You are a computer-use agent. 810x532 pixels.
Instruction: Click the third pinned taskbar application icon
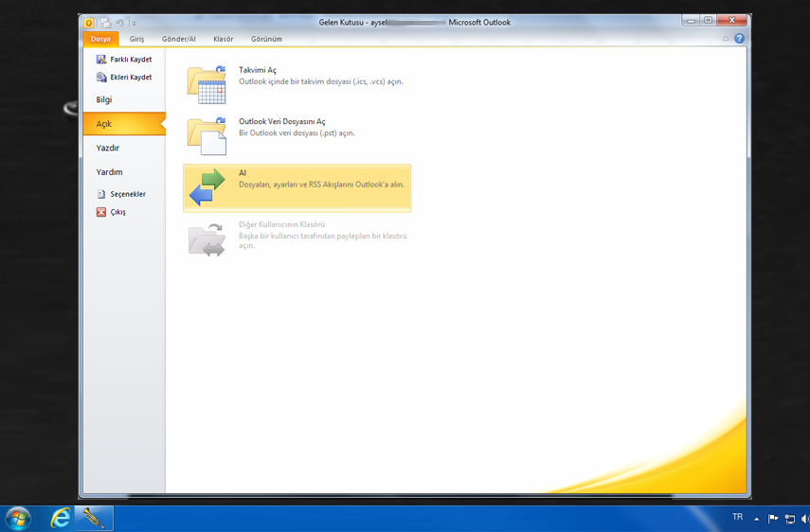tap(94, 518)
